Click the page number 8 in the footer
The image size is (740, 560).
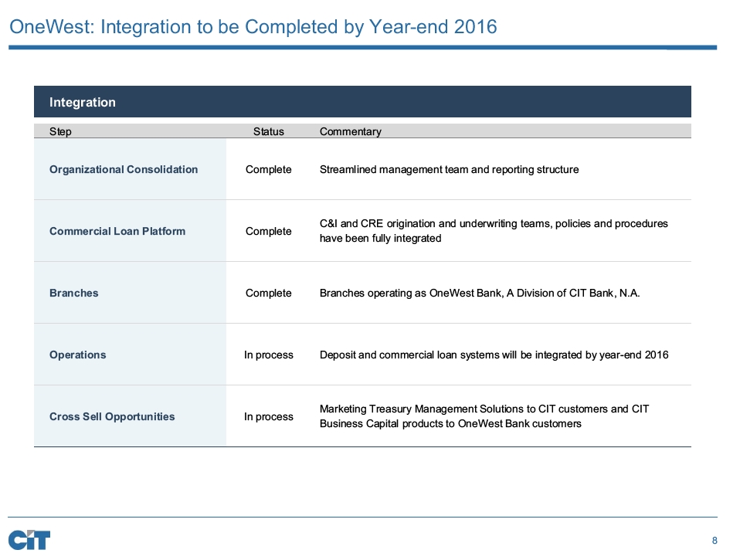click(x=715, y=540)
